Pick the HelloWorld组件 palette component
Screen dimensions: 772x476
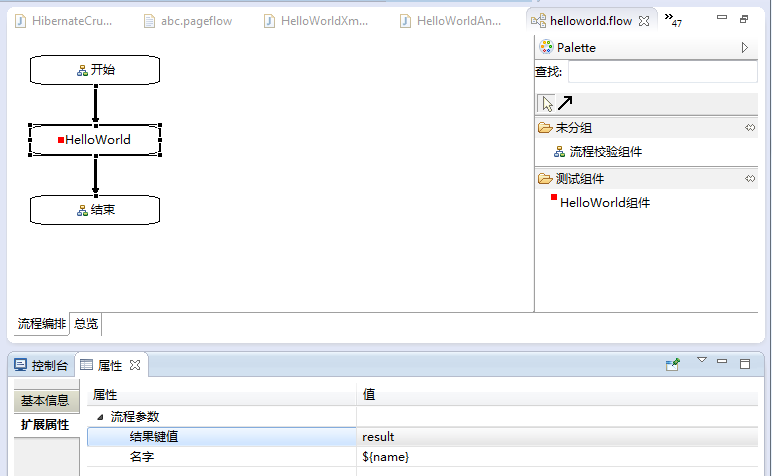(x=600, y=202)
